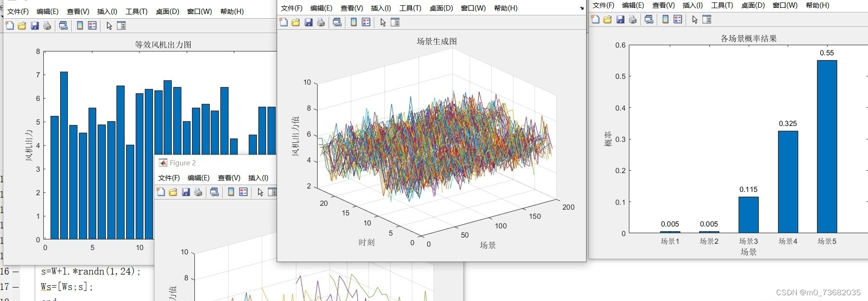The width and height of the screenshot is (868, 301).
Task: Open Property Inspector in 场景生成图 window
Action: coord(395,22)
